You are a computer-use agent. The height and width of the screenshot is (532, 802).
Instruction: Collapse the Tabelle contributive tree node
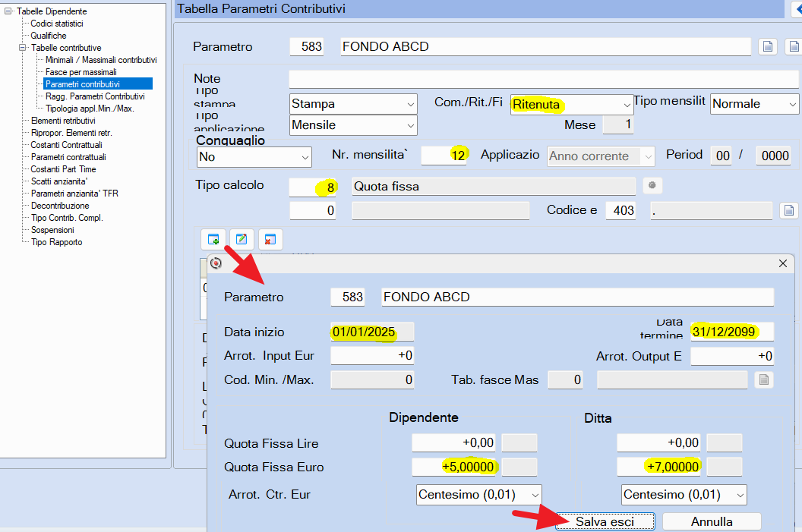click(x=23, y=48)
